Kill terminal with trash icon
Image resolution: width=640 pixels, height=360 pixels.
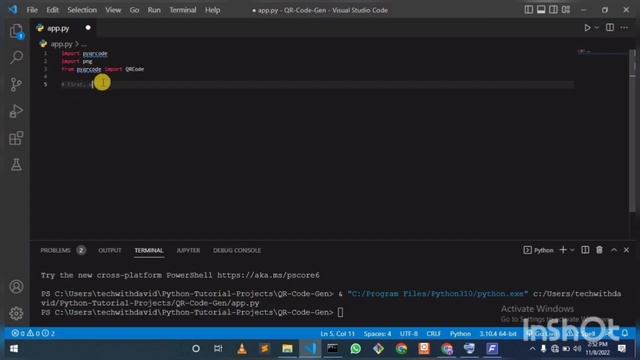[599, 250]
